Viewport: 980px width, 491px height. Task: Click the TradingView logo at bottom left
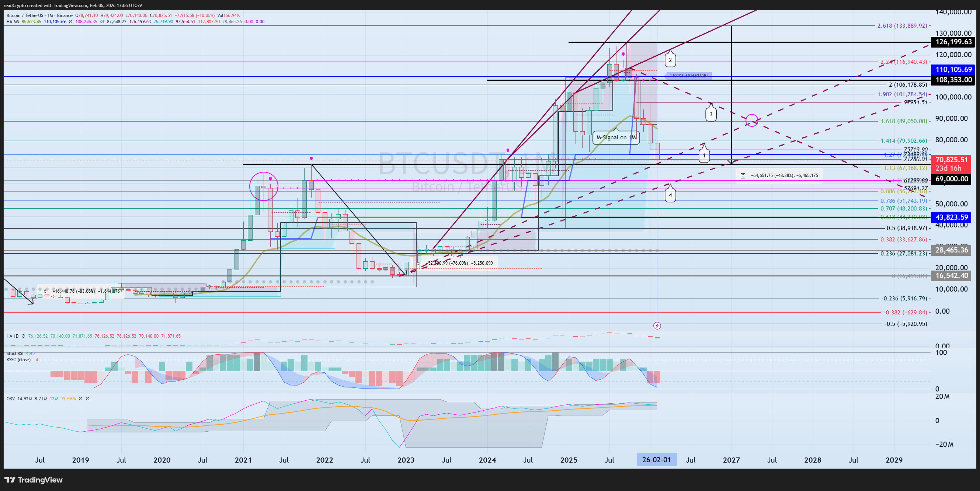pyautogui.click(x=34, y=480)
